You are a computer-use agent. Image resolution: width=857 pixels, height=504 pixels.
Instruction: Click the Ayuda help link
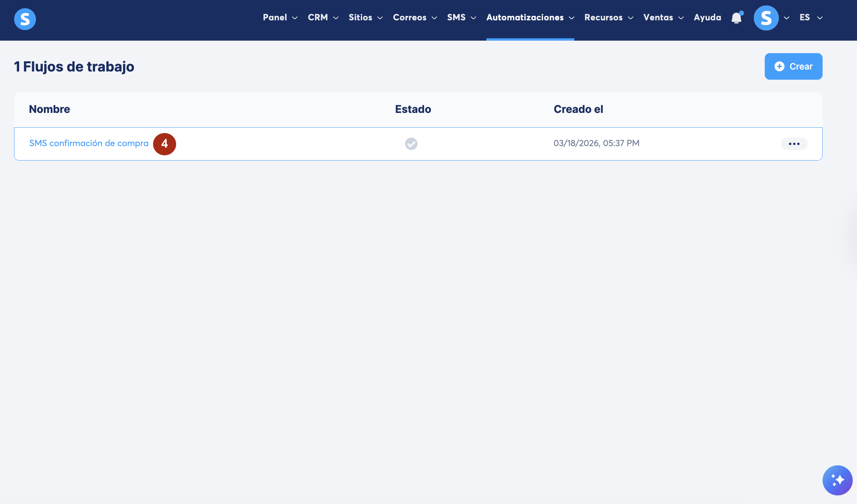(x=707, y=18)
